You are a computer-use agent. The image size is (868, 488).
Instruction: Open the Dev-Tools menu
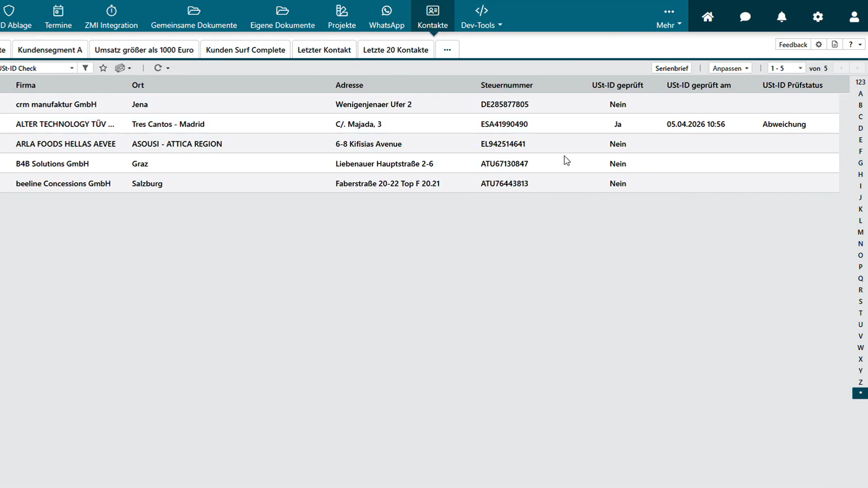tap(481, 17)
